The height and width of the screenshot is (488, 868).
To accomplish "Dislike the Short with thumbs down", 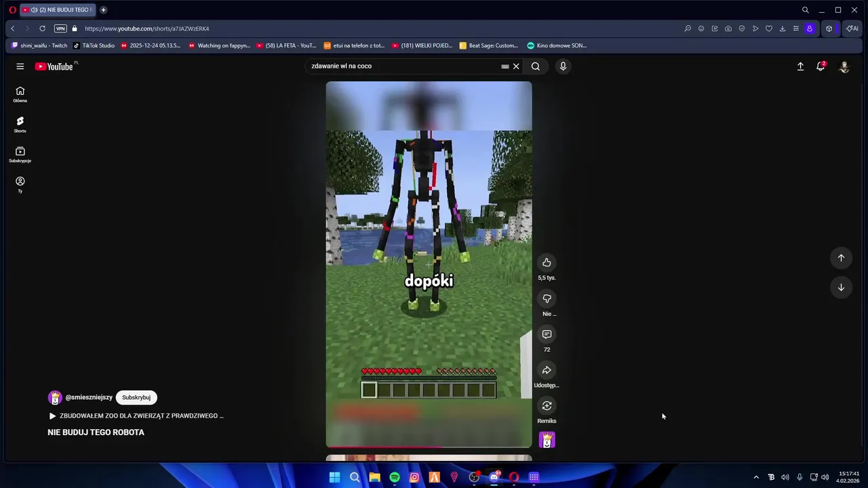I will [547, 298].
